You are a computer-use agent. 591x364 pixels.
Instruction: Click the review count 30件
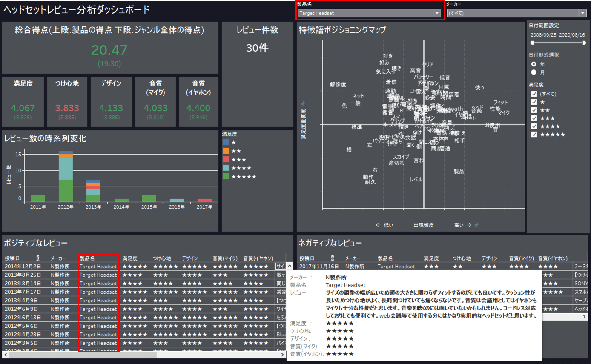[257, 48]
